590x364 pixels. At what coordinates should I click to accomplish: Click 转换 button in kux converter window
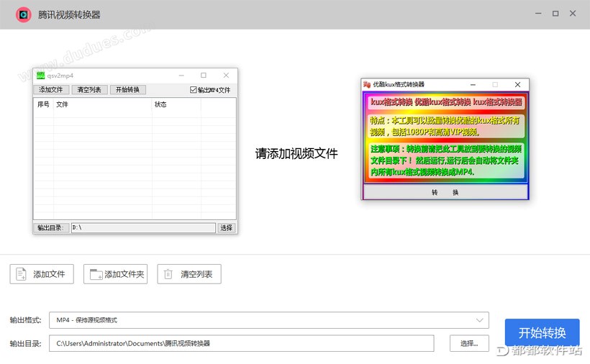445,192
